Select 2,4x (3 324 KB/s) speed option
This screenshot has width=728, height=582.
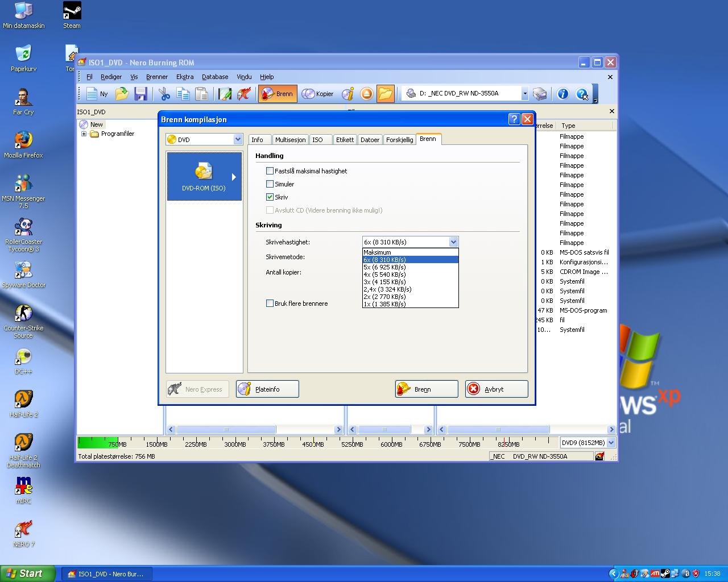pyautogui.click(x=410, y=289)
